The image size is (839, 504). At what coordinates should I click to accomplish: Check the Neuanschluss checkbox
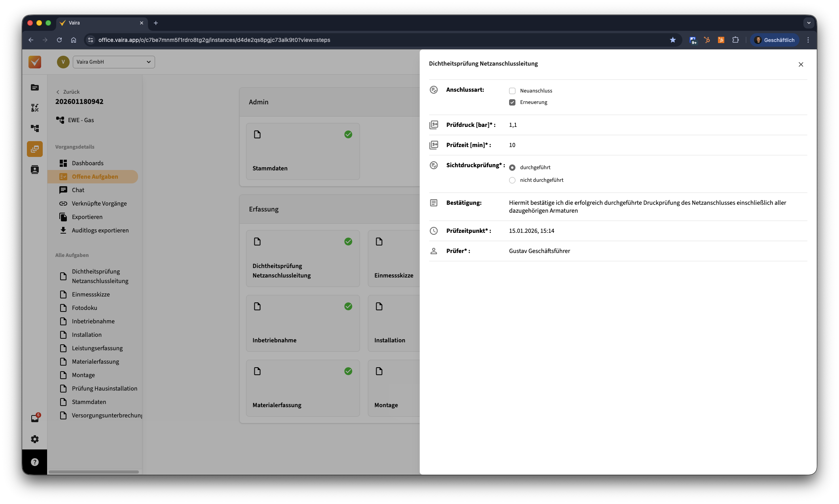click(512, 91)
